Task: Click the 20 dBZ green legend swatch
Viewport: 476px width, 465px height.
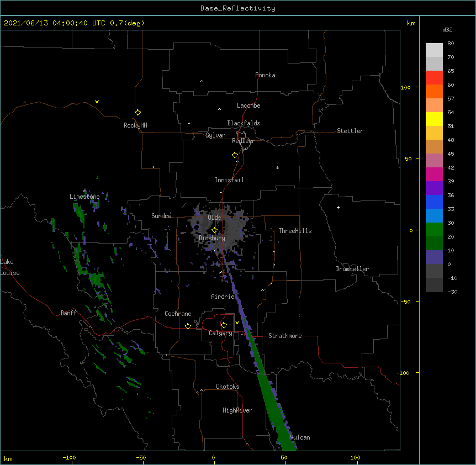Action: pos(434,230)
